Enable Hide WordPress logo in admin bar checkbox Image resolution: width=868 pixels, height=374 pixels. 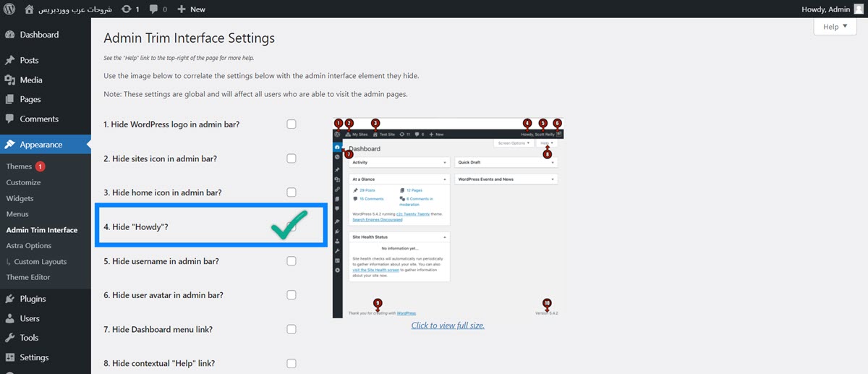[x=292, y=124]
